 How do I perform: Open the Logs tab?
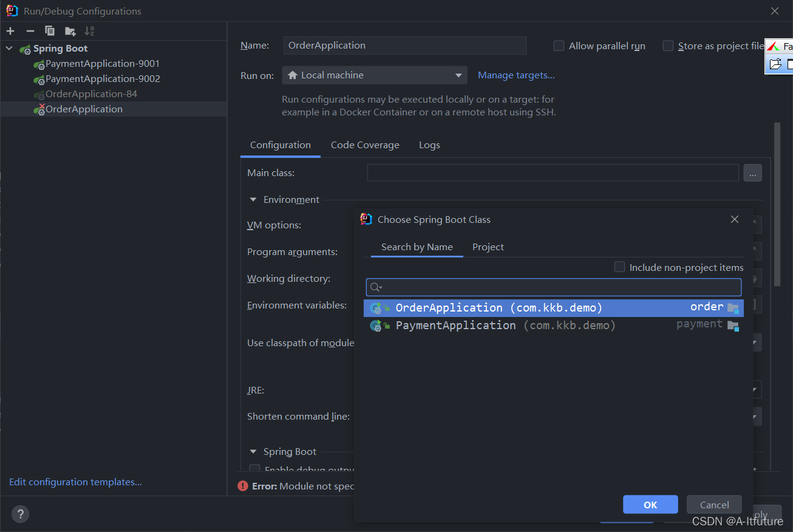click(x=429, y=145)
